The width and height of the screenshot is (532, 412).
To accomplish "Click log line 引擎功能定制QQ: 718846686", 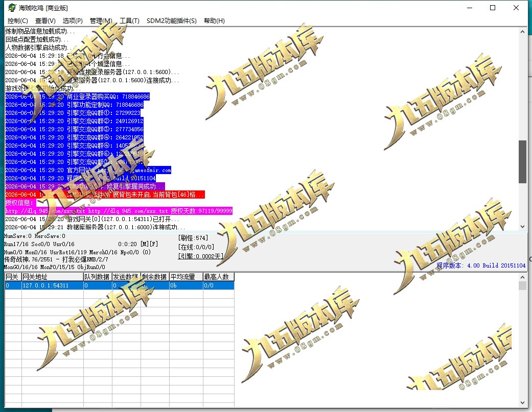I will coord(74,105).
